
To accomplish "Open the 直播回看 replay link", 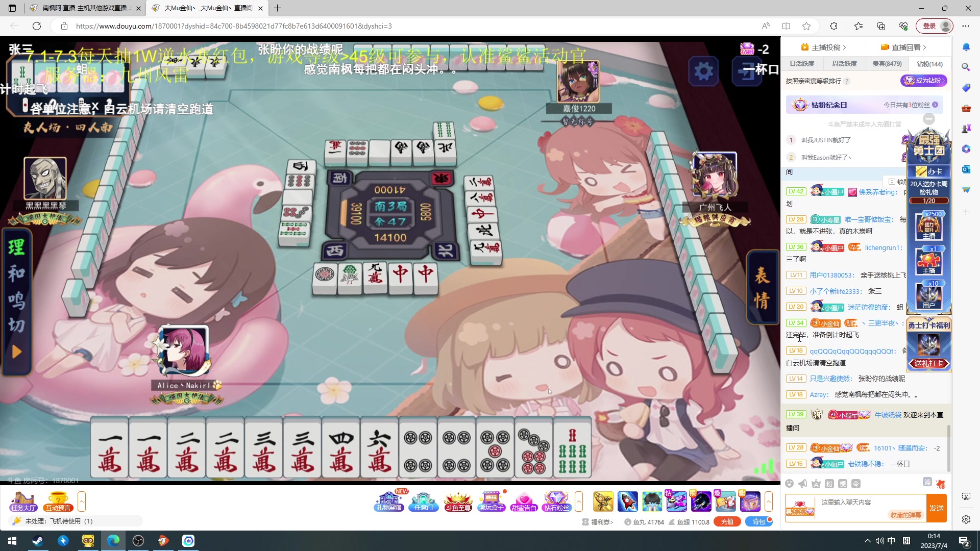I will pyautogui.click(x=903, y=47).
